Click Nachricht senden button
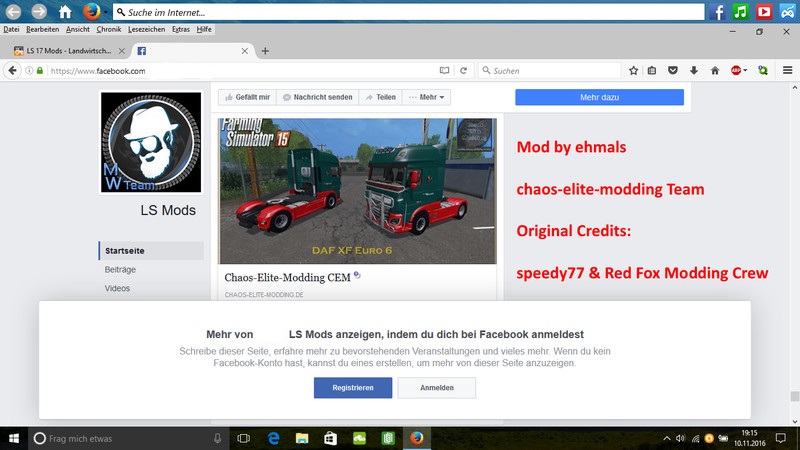800x450 pixels. click(317, 97)
